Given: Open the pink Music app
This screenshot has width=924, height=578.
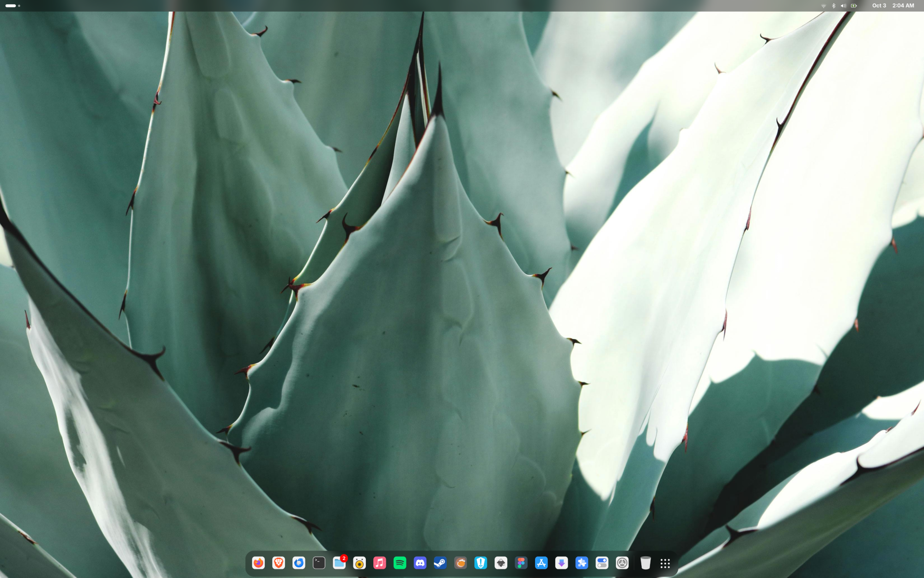Looking at the screenshot, I should tap(379, 563).
